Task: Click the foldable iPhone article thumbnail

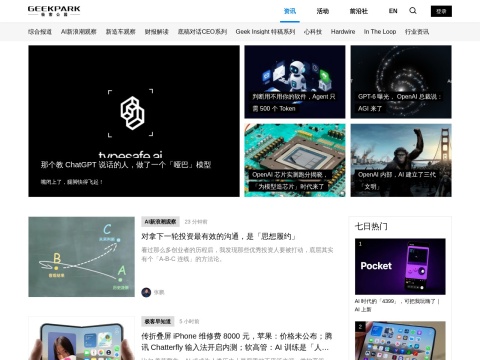Action: pyautogui.click(x=82, y=338)
